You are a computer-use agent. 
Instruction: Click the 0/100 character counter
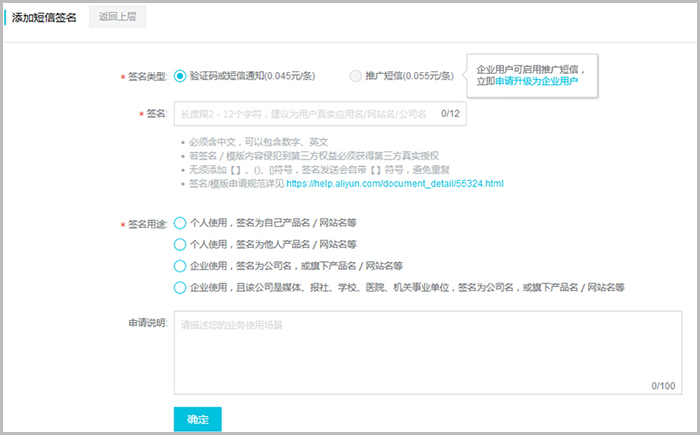point(663,385)
